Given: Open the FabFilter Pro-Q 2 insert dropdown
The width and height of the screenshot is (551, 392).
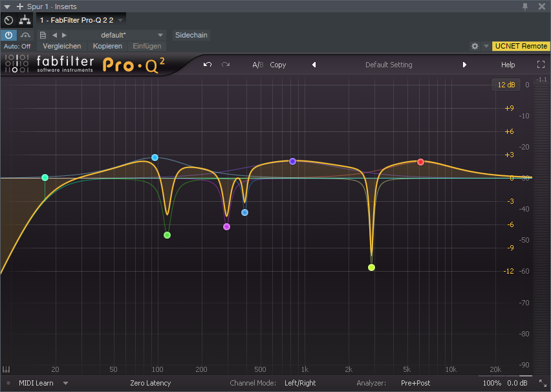Looking at the screenshot, I should point(81,20).
